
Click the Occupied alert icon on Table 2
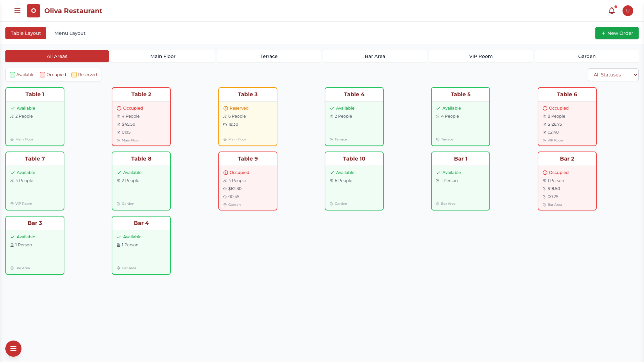pyautogui.click(x=119, y=108)
